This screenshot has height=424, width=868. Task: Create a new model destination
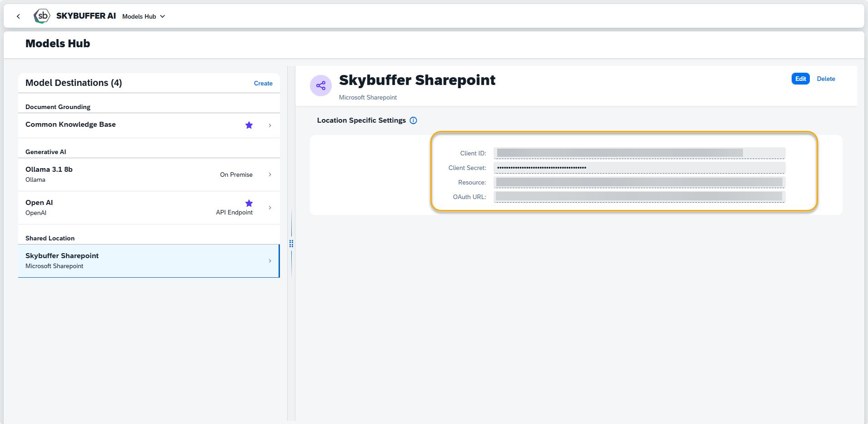pyautogui.click(x=263, y=83)
